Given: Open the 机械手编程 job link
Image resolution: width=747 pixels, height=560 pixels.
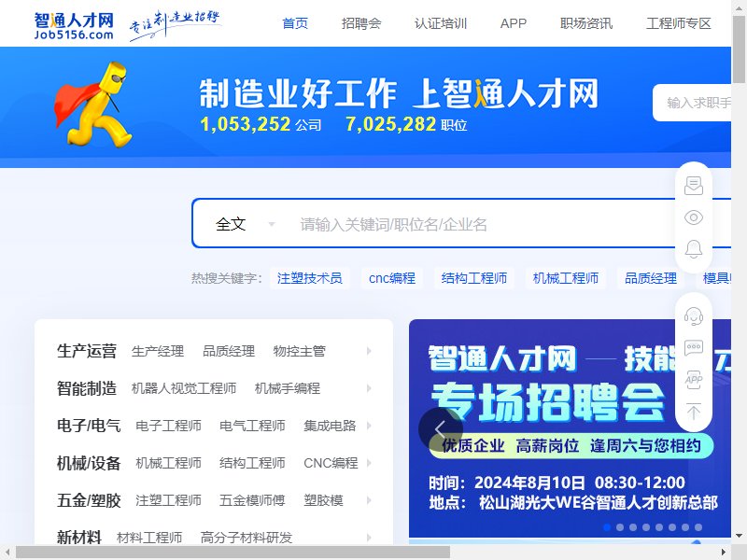Looking at the screenshot, I should tap(288, 388).
